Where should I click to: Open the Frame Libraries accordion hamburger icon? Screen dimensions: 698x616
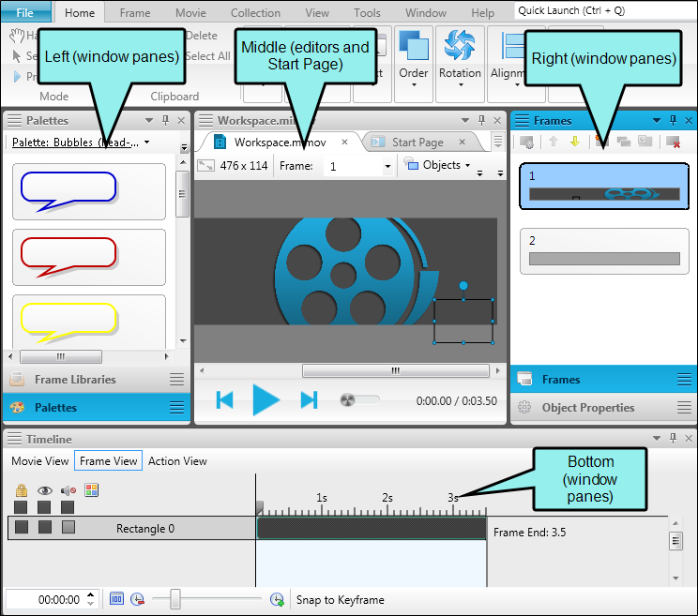point(176,379)
